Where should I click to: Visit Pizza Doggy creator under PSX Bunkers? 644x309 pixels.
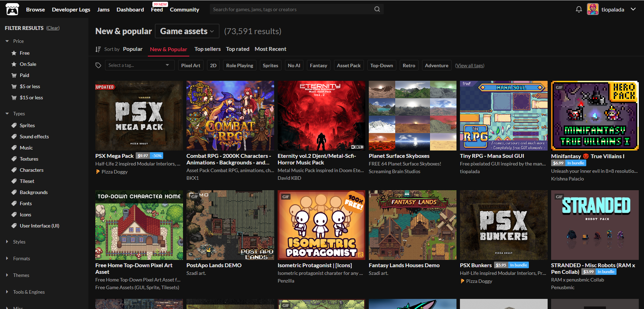[479, 281]
